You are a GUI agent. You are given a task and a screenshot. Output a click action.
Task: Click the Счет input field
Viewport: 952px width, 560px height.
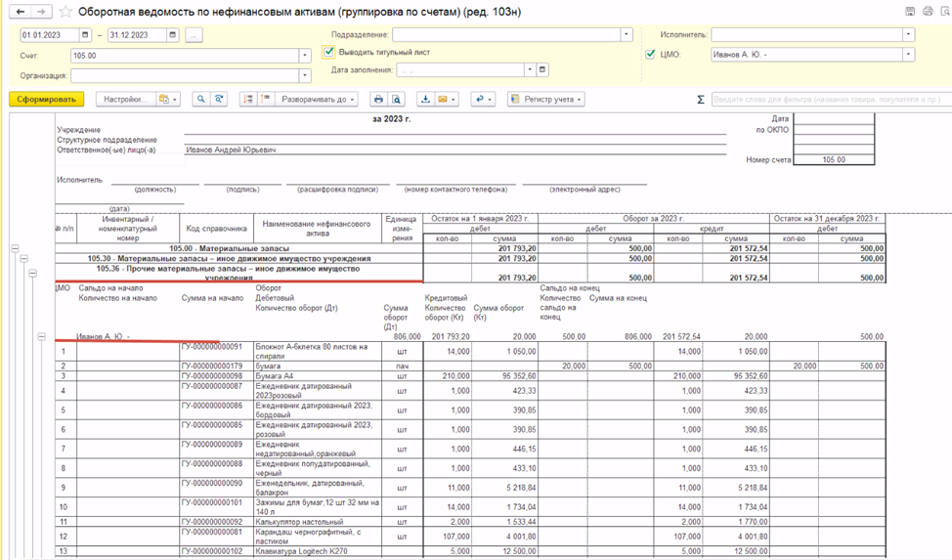pos(185,56)
